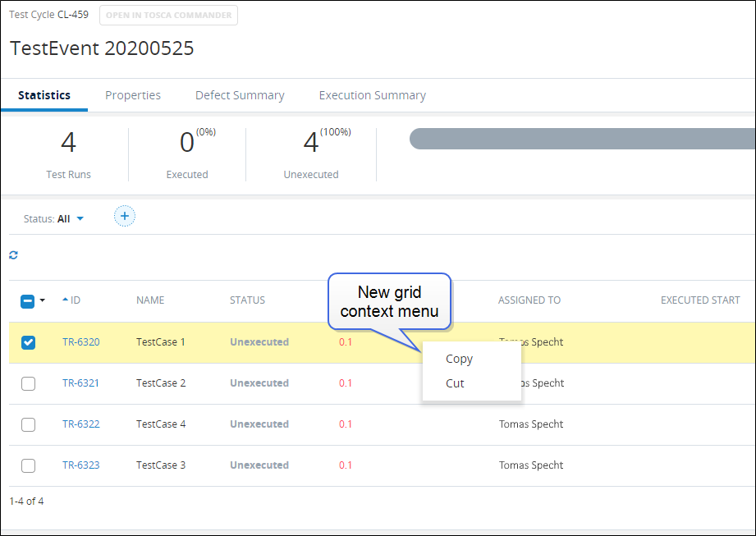This screenshot has height=536, width=756.
Task: Open the Defect Summary tab
Action: pos(240,95)
